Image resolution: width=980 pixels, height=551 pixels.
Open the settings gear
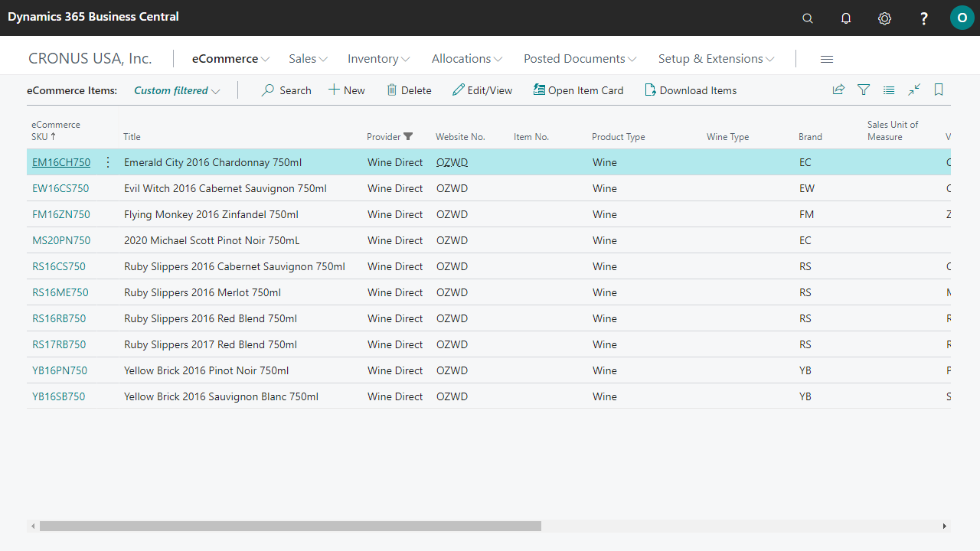click(x=884, y=18)
